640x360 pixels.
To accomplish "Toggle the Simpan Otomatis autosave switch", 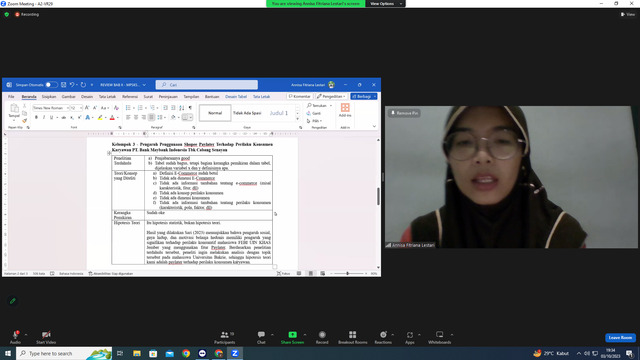I will pos(51,85).
